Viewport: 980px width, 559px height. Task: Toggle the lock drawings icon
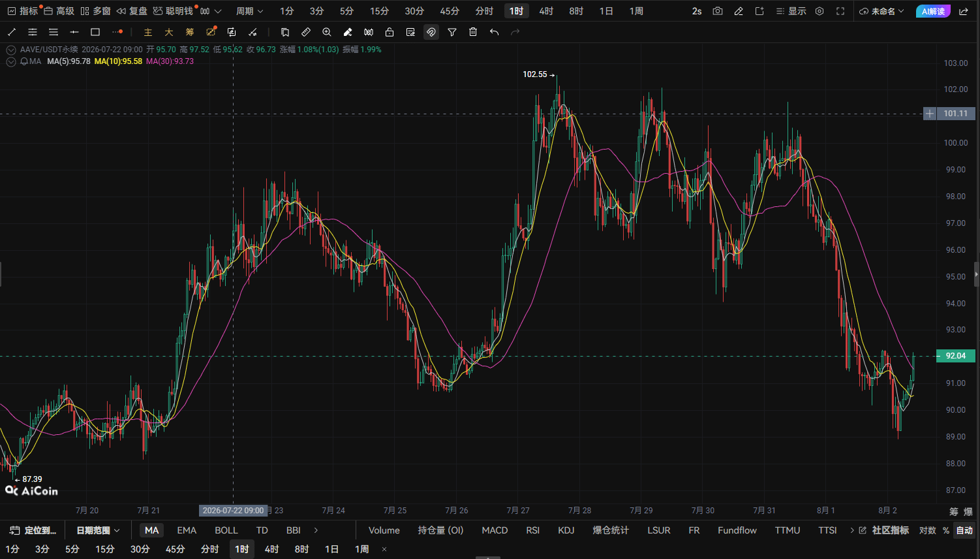tap(390, 32)
